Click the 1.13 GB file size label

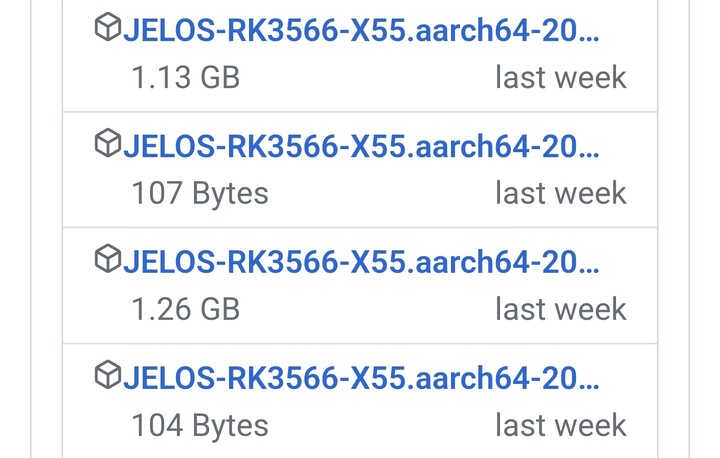tap(186, 77)
